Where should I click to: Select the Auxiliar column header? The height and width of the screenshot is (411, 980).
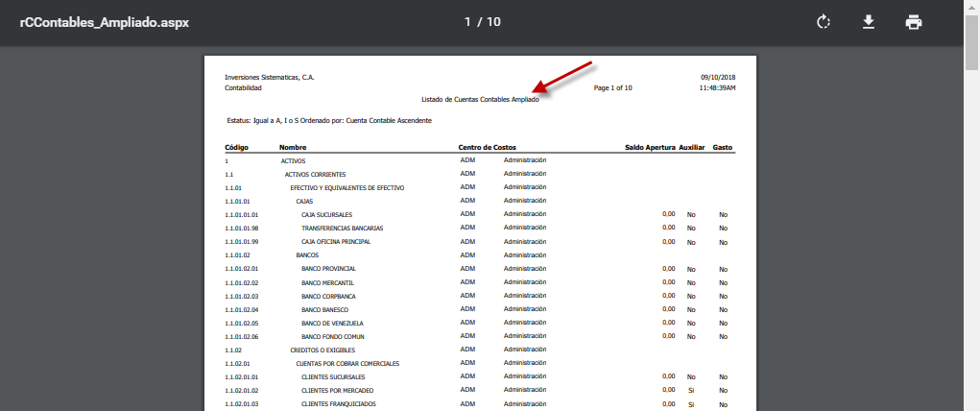pos(691,147)
